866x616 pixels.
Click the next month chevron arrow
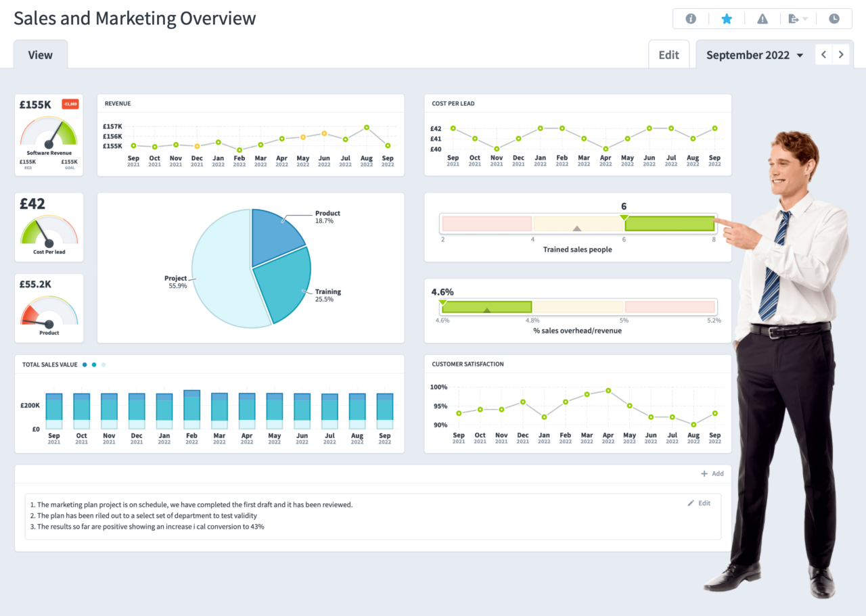tap(841, 54)
